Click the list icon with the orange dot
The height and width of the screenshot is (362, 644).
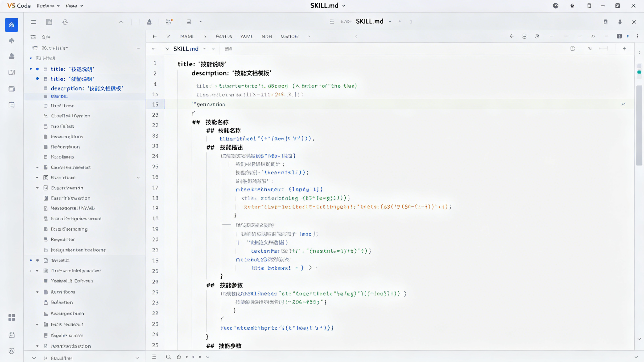[x=169, y=22]
